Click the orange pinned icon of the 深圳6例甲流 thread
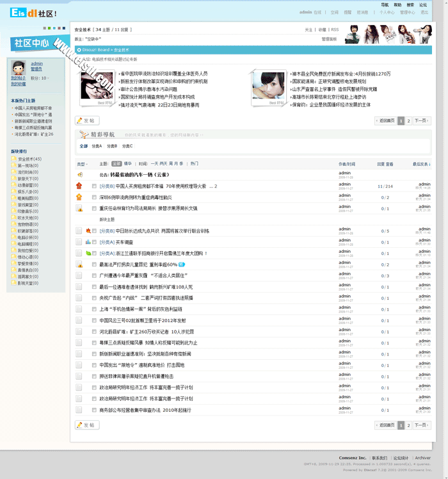The height and width of the screenshot is (479, 448). click(79, 197)
